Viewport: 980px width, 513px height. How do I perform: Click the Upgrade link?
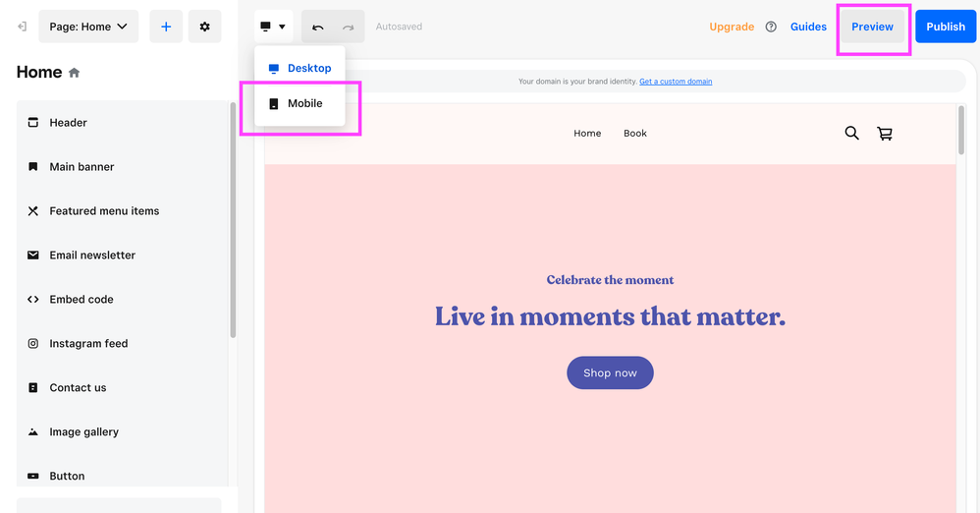click(x=732, y=27)
